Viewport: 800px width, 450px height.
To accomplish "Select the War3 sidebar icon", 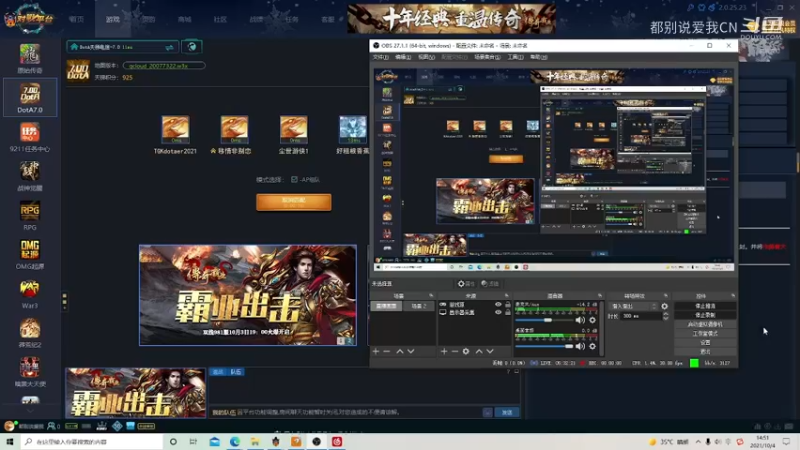I will click(x=30, y=293).
